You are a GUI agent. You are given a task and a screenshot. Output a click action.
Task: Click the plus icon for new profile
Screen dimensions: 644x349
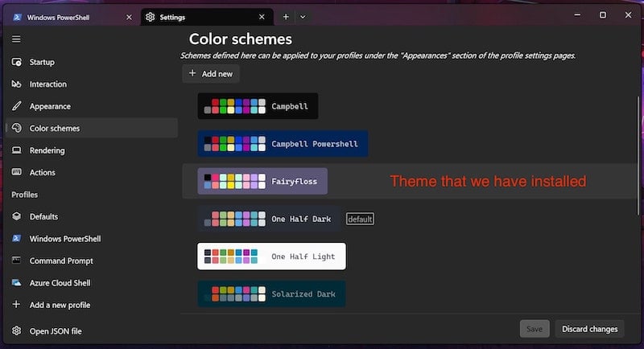[x=16, y=304]
